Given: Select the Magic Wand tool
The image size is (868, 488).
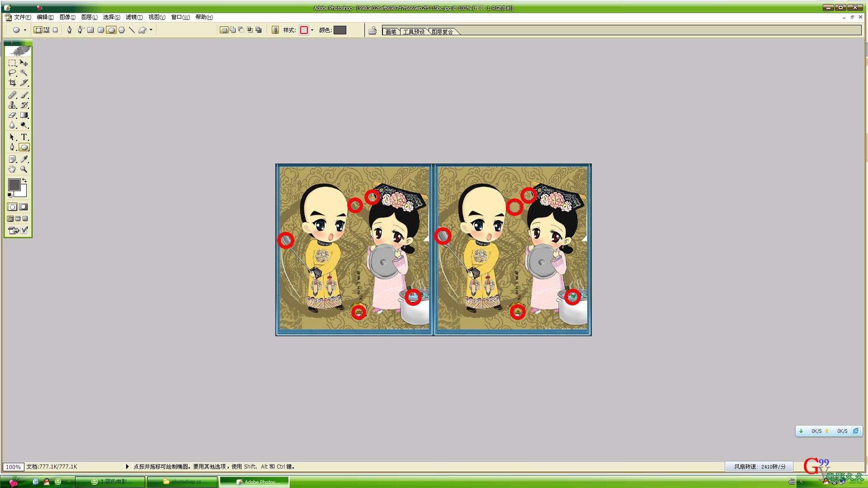Looking at the screenshot, I should point(24,73).
